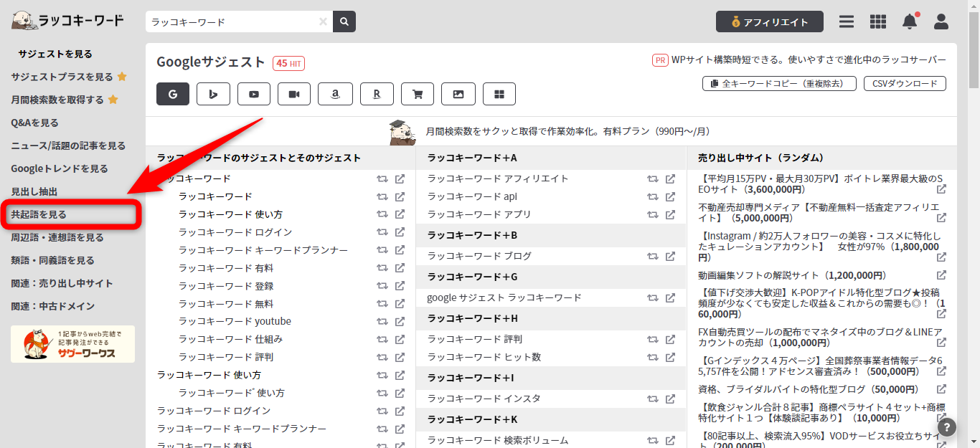Switch to shopping cart suggest source
The height and width of the screenshot is (448, 980).
(x=418, y=94)
